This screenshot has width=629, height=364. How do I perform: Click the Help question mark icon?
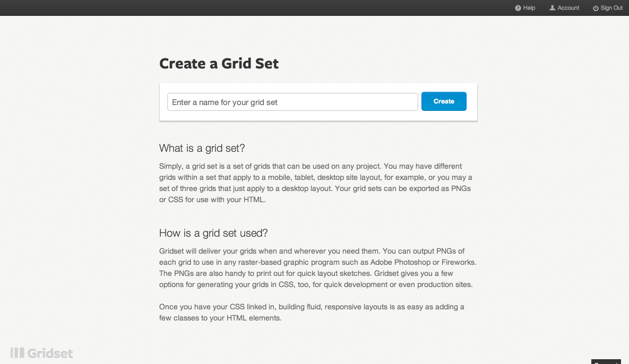(518, 8)
